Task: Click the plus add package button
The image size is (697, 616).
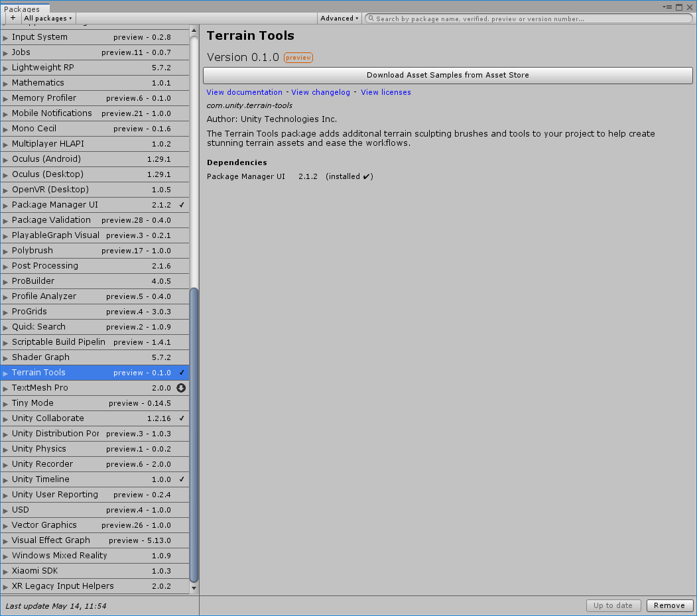Action: click(x=13, y=18)
